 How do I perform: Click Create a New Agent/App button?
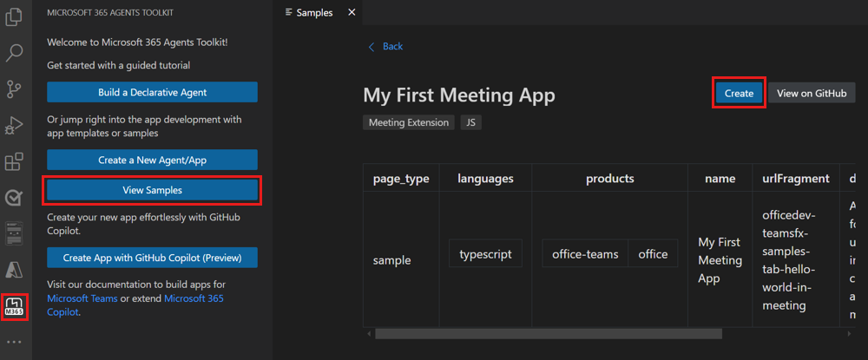tap(152, 160)
